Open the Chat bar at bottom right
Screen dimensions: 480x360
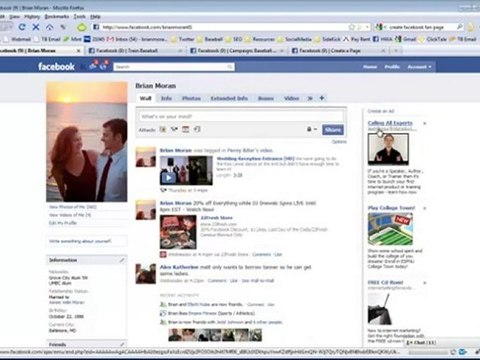click(x=421, y=342)
